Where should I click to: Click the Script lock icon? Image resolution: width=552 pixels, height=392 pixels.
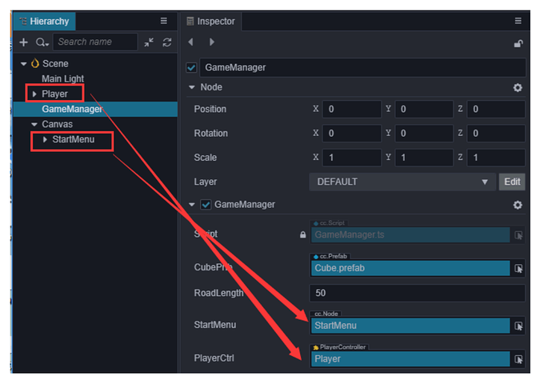[302, 234]
